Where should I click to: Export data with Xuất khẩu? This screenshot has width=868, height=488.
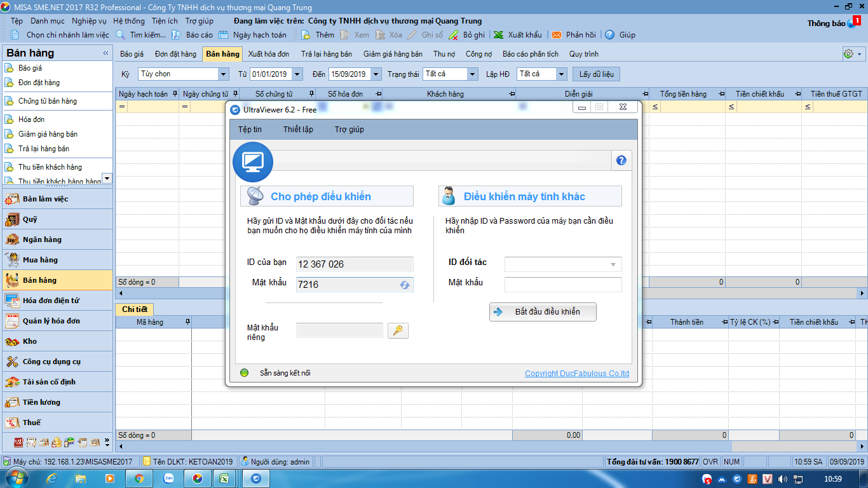(518, 35)
